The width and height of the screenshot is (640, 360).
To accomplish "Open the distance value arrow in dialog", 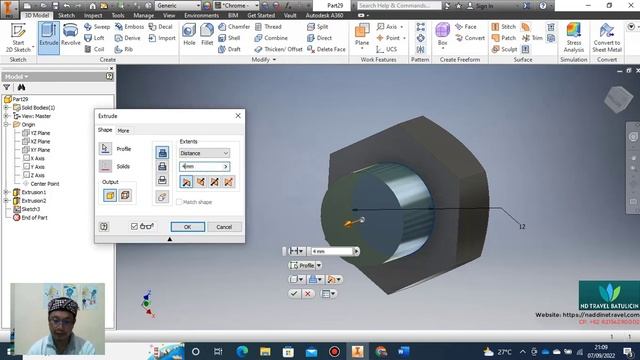I will coord(225,167).
